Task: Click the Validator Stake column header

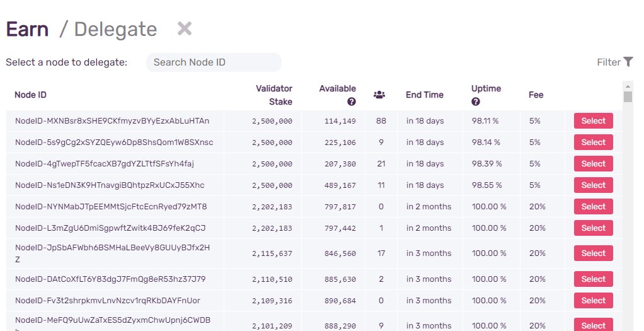Action: (x=274, y=95)
